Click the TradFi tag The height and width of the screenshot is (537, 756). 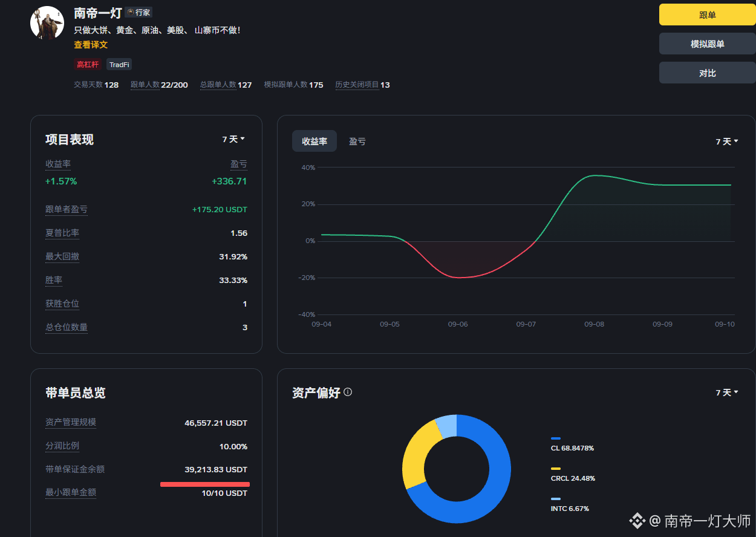coord(119,64)
